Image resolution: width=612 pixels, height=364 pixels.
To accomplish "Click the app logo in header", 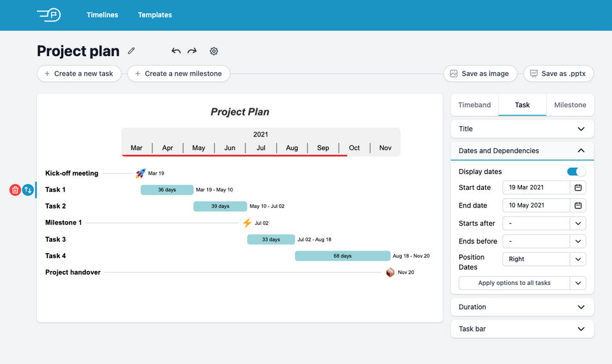I will (x=49, y=15).
